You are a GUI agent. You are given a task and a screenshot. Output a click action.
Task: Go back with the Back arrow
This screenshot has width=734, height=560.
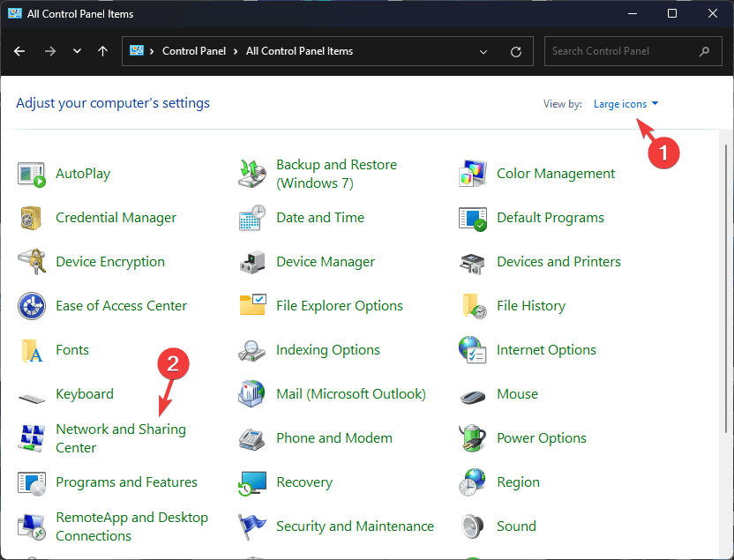19,51
